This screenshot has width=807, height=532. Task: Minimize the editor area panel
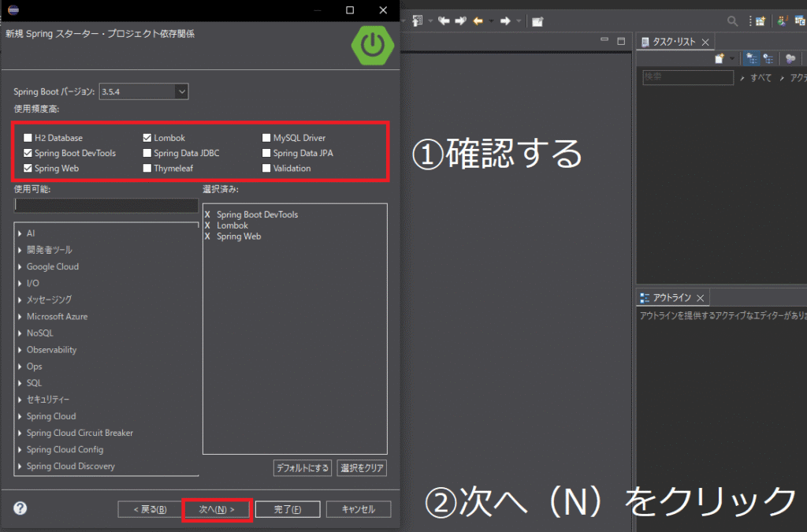pyautogui.click(x=604, y=40)
